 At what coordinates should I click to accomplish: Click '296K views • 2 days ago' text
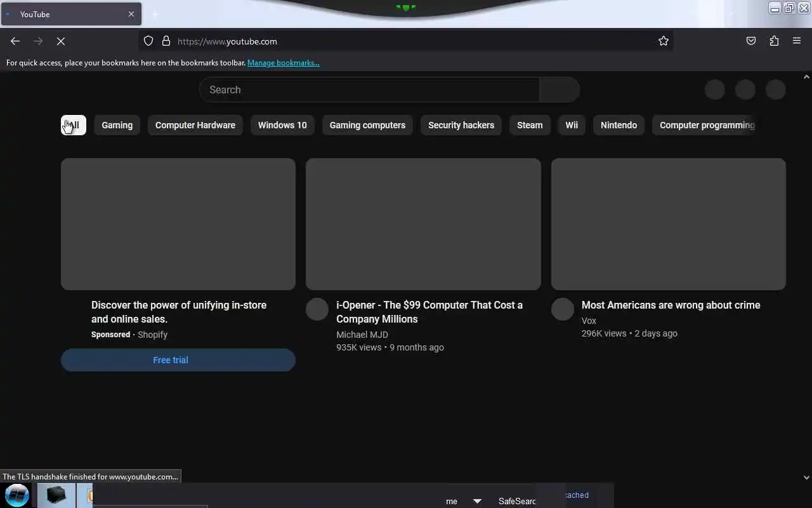click(x=629, y=333)
